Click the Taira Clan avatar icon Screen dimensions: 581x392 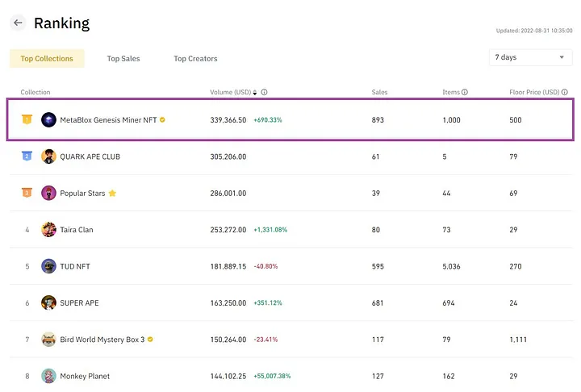pos(48,230)
